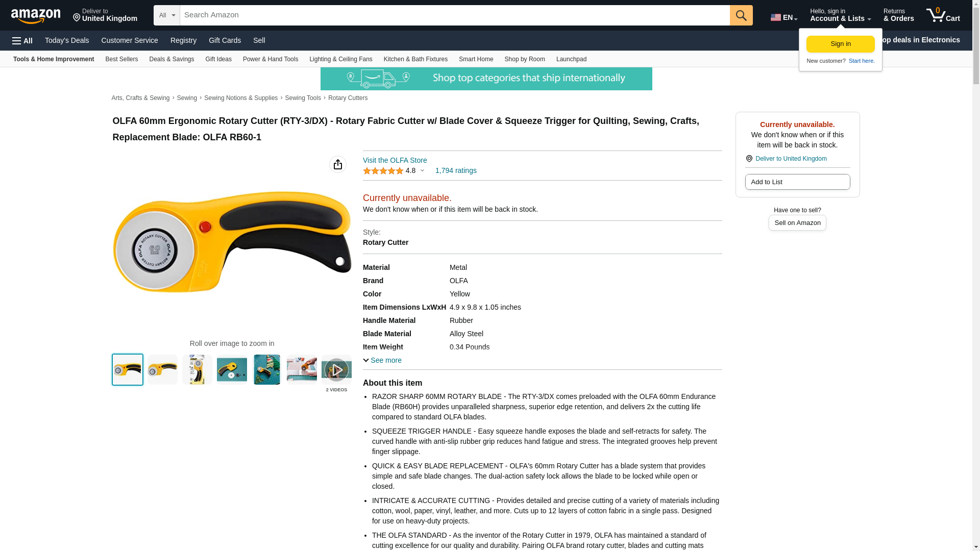
Task: Click the magnifying glass search button
Action: point(741,15)
